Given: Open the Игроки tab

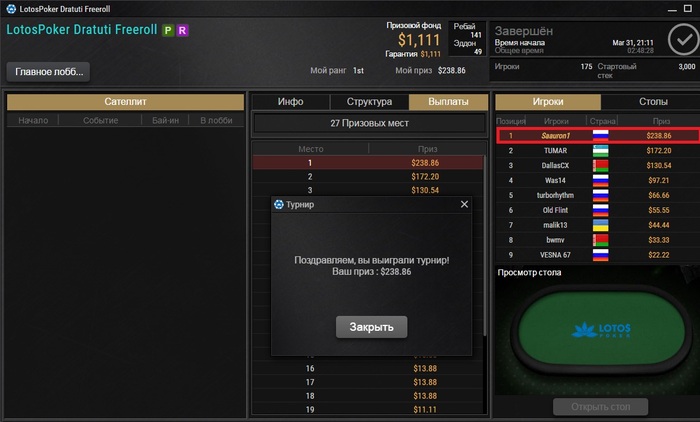Looking at the screenshot, I should pyautogui.click(x=548, y=102).
